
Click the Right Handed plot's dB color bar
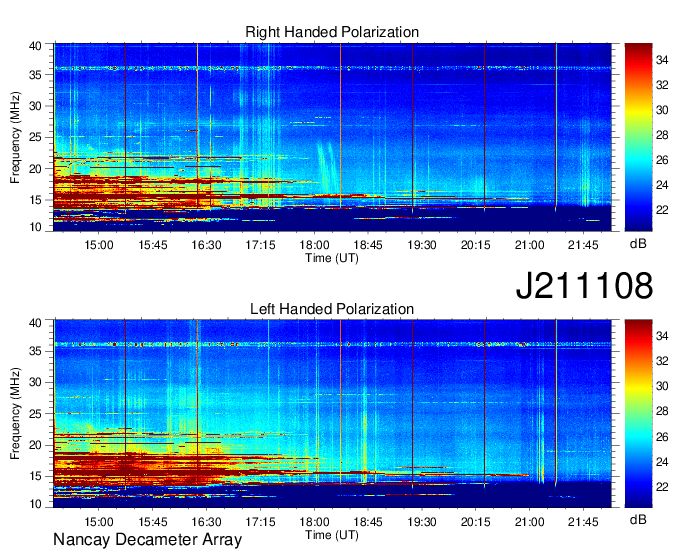pos(638,137)
